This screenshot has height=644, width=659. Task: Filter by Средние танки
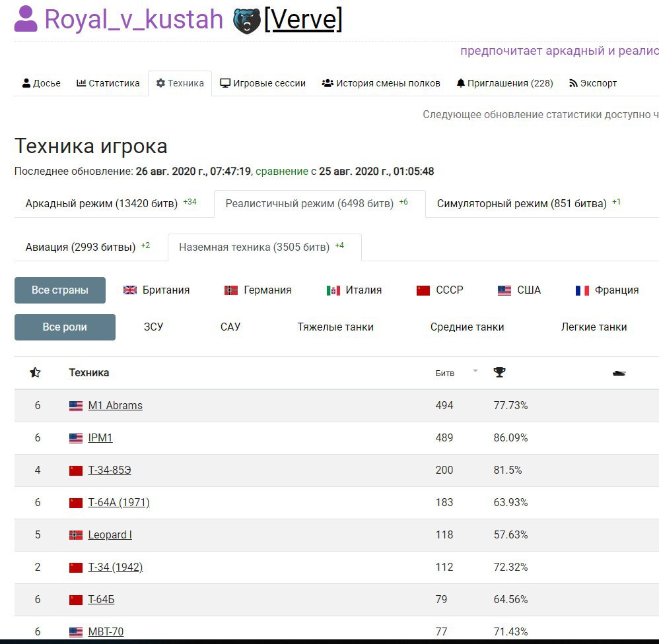[x=467, y=327]
